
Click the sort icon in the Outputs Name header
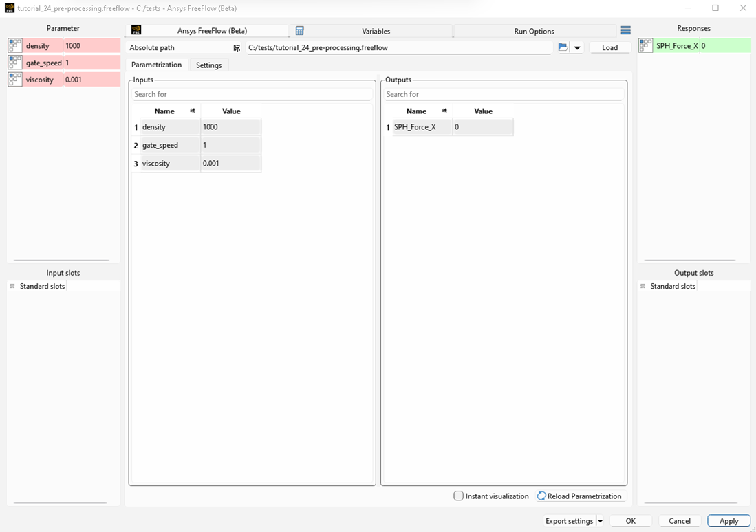point(444,111)
